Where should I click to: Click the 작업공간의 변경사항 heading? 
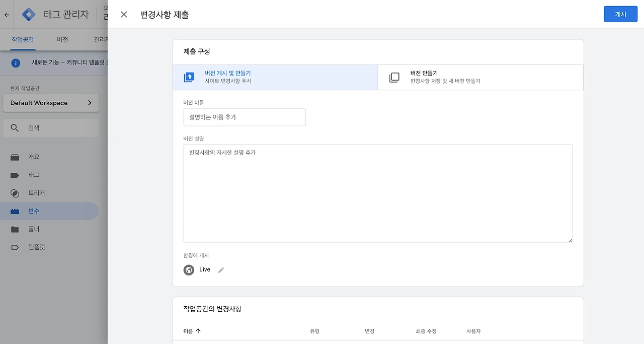212,309
